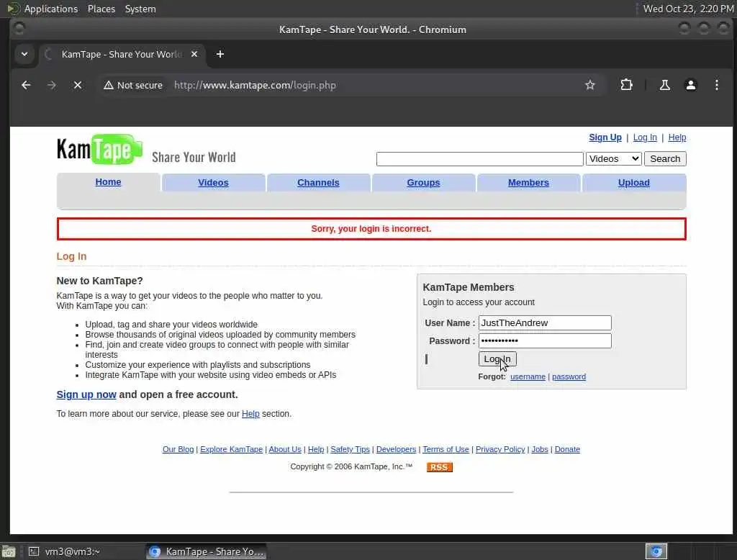Switch to the Videos tab

pos(213,182)
